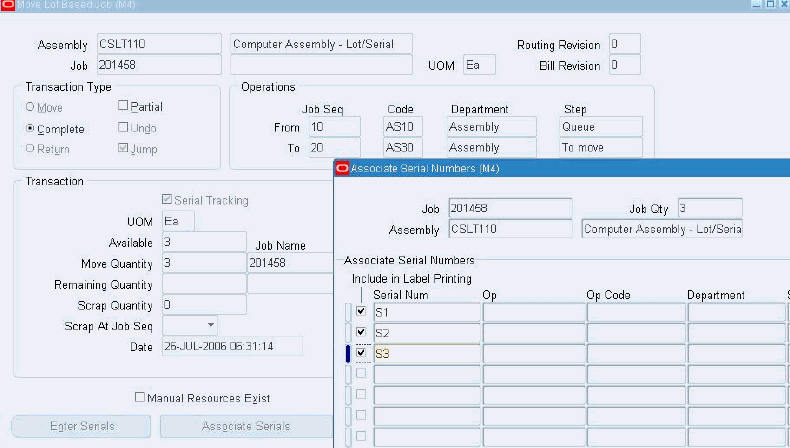Click the Oracle icon in Move Lot Based Job title bar
This screenshot has width=790, height=448.
point(8,5)
